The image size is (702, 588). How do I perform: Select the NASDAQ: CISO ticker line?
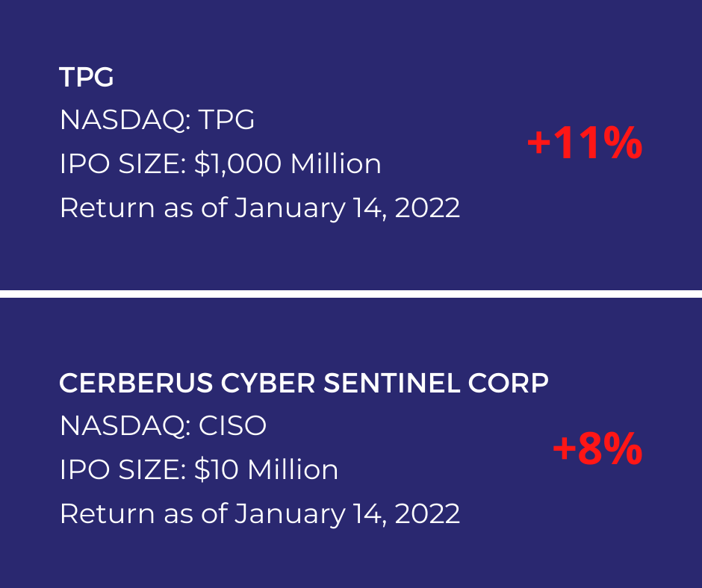coord(163,426)
